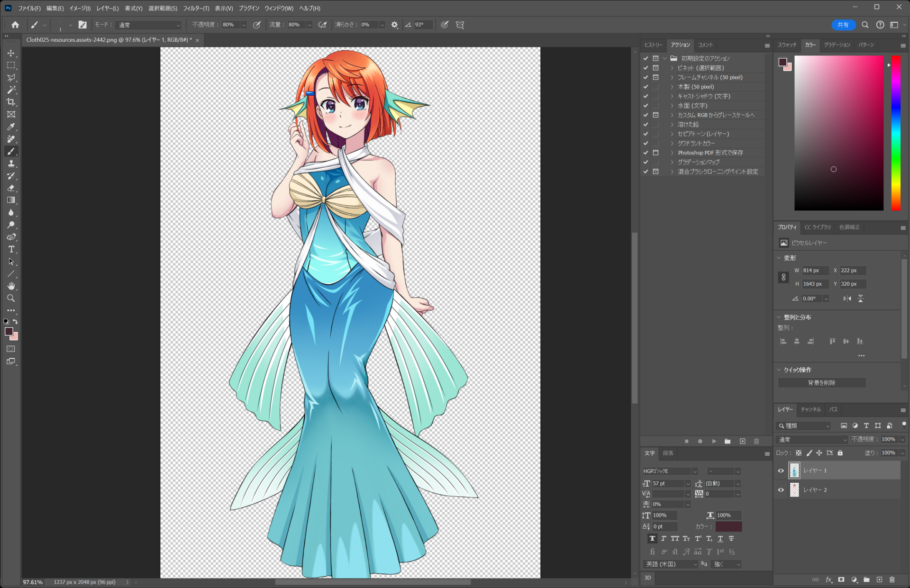Select the Rectangular Marquee tool
This screenshot has height=588, width=910.
(11, 65)
